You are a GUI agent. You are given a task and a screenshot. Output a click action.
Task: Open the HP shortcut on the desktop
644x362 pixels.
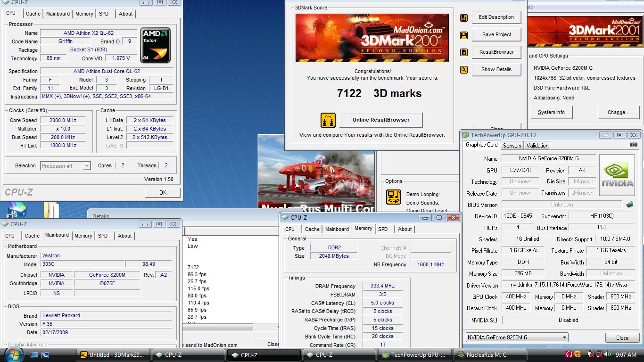[x=18, y=211]
